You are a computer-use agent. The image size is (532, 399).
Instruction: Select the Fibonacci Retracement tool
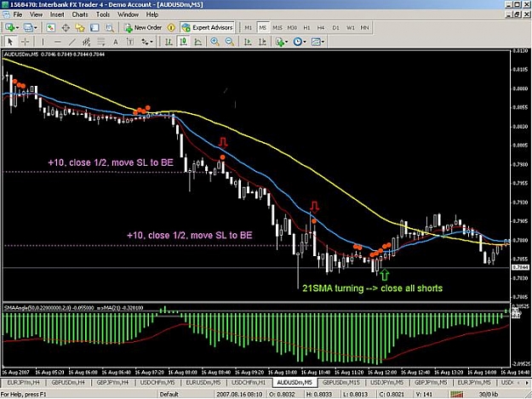tap(101, 42)
